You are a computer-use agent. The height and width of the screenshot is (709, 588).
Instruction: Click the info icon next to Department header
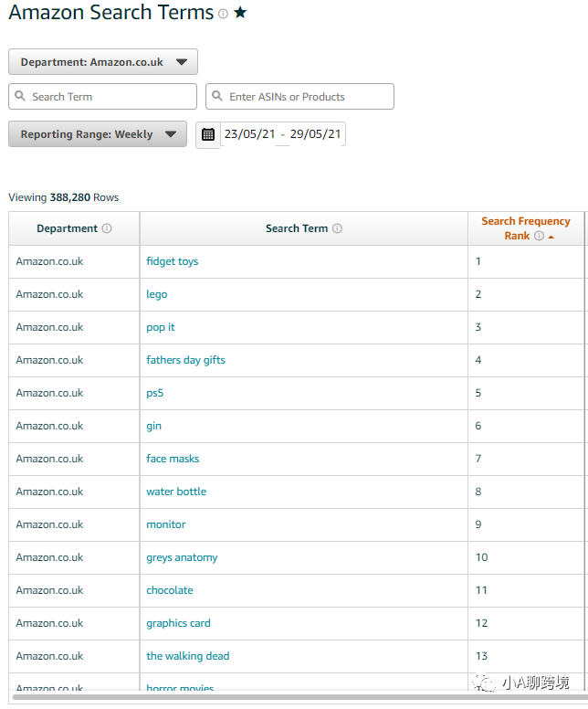point(107,228)
